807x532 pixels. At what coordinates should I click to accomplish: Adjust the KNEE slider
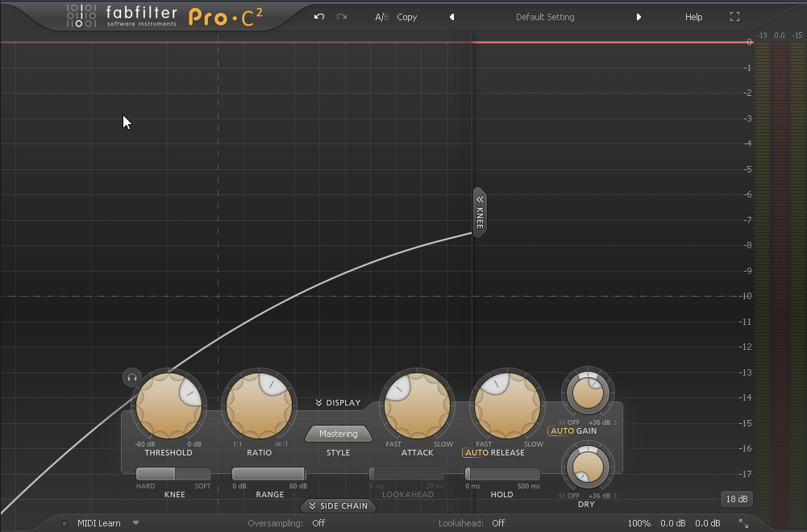tap(174, 473)
